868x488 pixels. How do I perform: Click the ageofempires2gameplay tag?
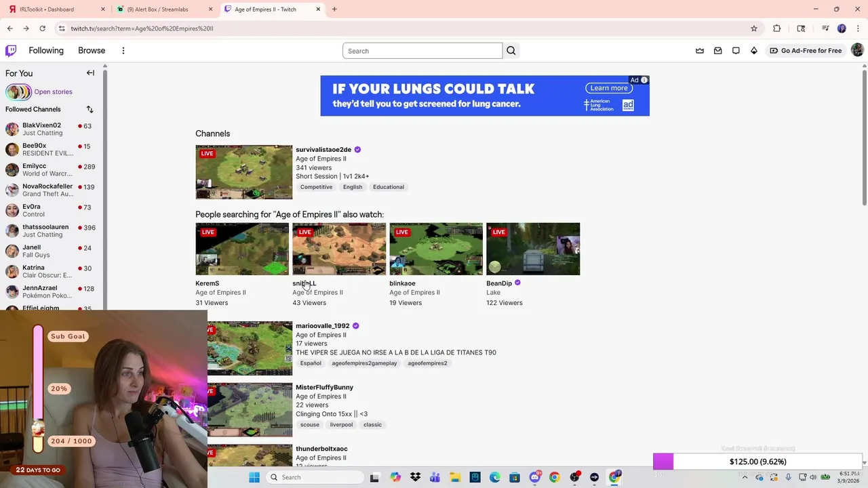364,363
